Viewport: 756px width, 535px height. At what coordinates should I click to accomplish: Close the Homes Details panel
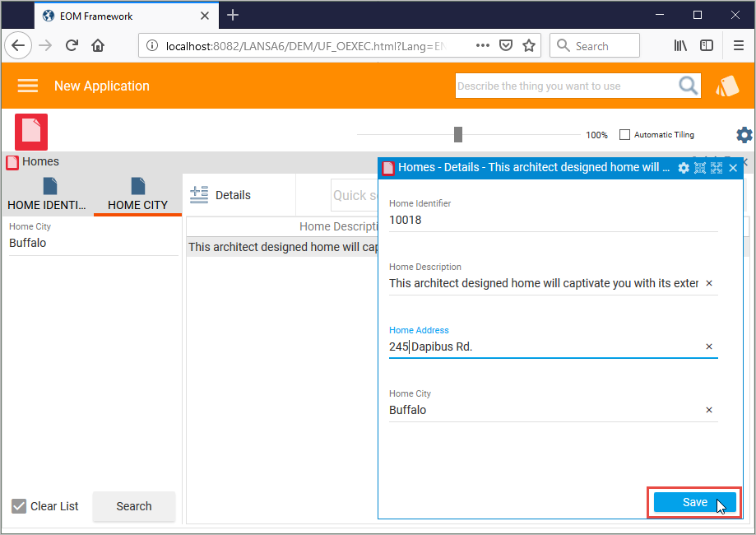pyautogui.click(x=733, y=168)
